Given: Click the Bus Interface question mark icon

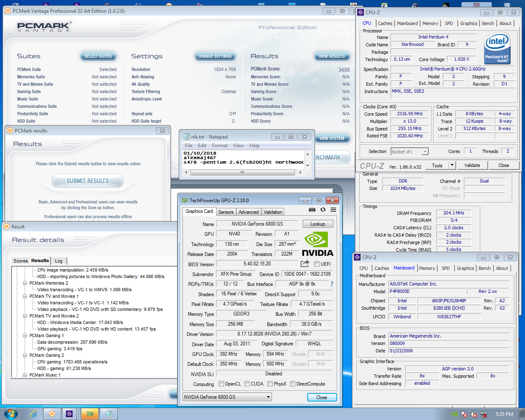Looking at the screenshot, I should [332, 284].
